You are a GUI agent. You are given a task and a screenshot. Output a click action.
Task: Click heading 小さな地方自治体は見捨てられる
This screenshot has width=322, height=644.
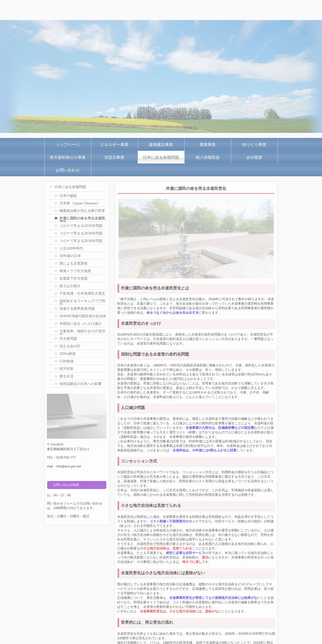click(151, 506)
